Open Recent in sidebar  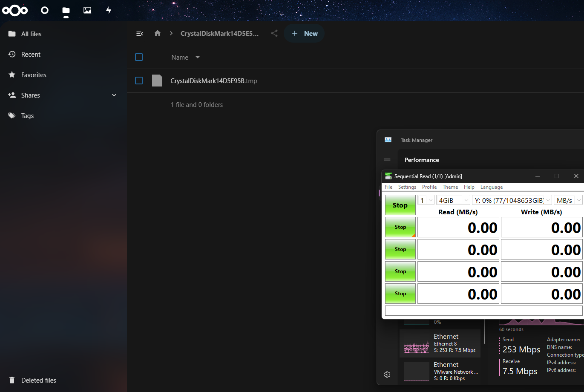point(63,54)
